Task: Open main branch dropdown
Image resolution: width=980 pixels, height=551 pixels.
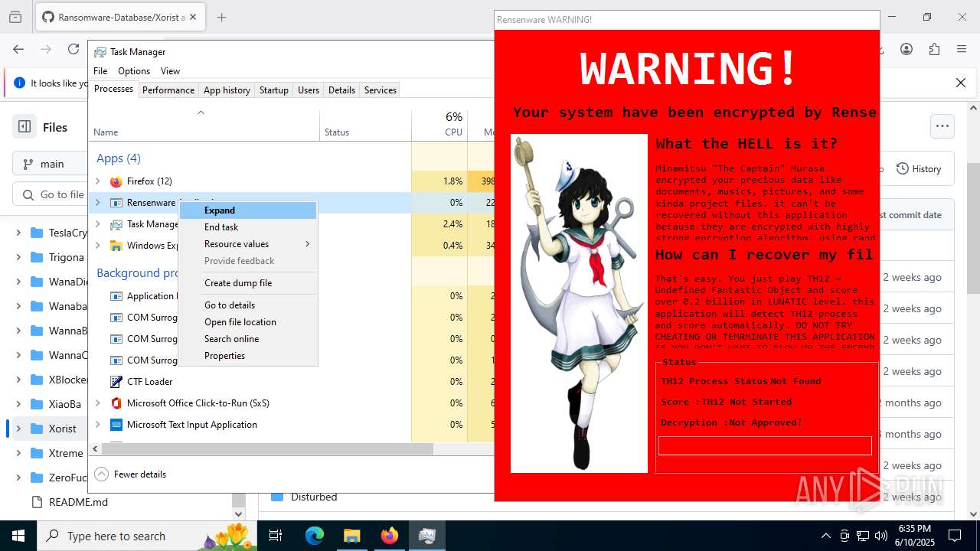Action: [51, 164]
